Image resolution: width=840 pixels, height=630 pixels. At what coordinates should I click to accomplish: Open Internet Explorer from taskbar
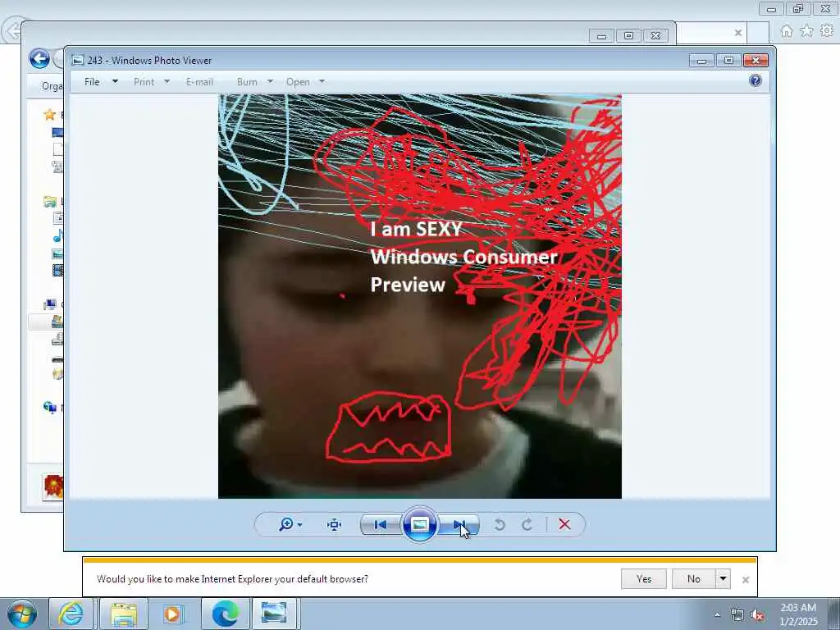click(71, 614)
